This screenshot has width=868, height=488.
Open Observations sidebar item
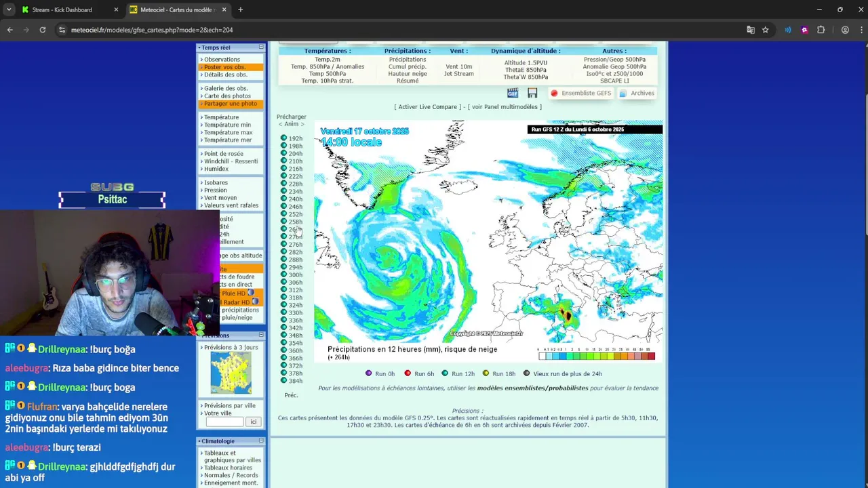222,60
